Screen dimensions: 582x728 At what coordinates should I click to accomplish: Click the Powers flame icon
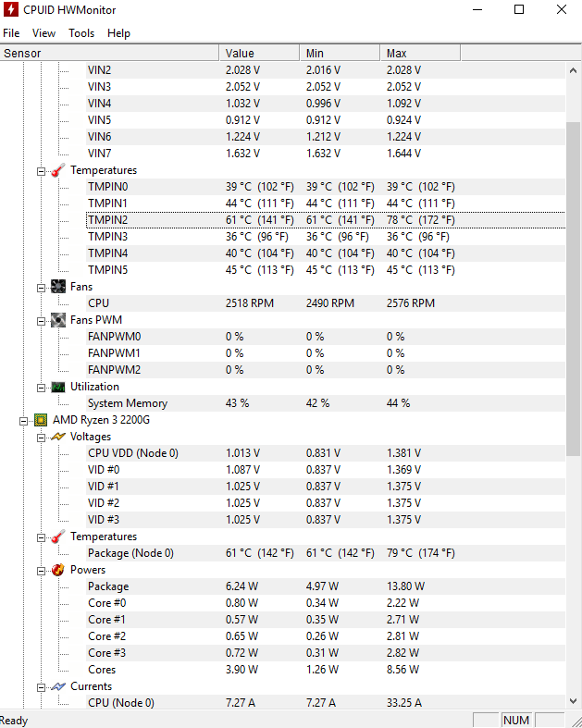pyautogui.click(x=58, y=570)
